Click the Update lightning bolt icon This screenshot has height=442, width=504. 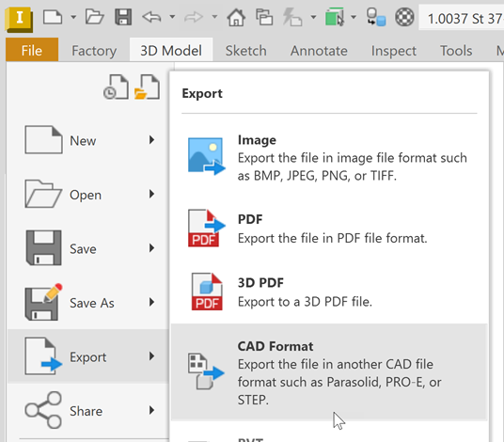(292, 17)
